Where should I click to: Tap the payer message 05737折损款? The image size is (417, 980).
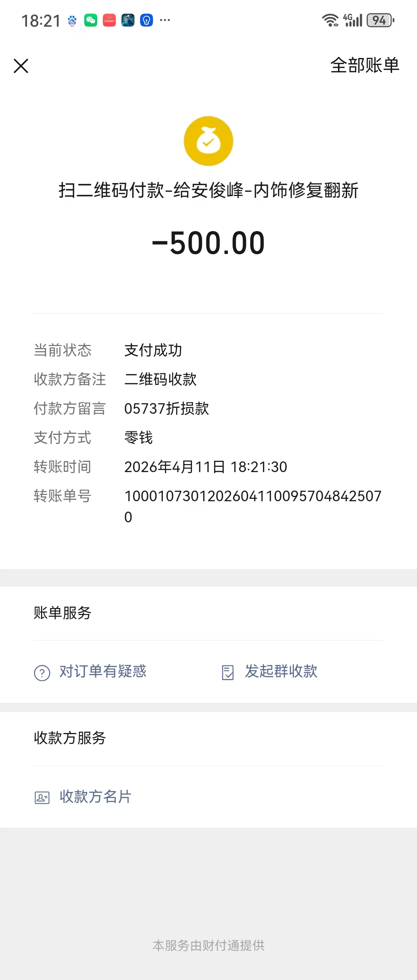point(166,409)
